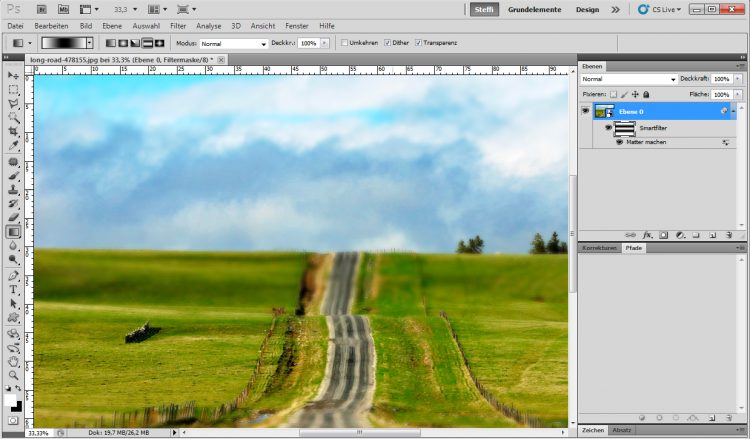Toggle lock all padlock icon
This screenshot has height=439, width=750.
(x=646, y=94)
